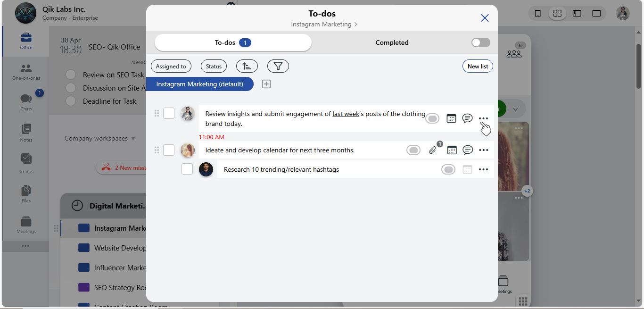Close the To-dos dialog
This screenshot has width=644, height=309.
(x=485, y=18)
